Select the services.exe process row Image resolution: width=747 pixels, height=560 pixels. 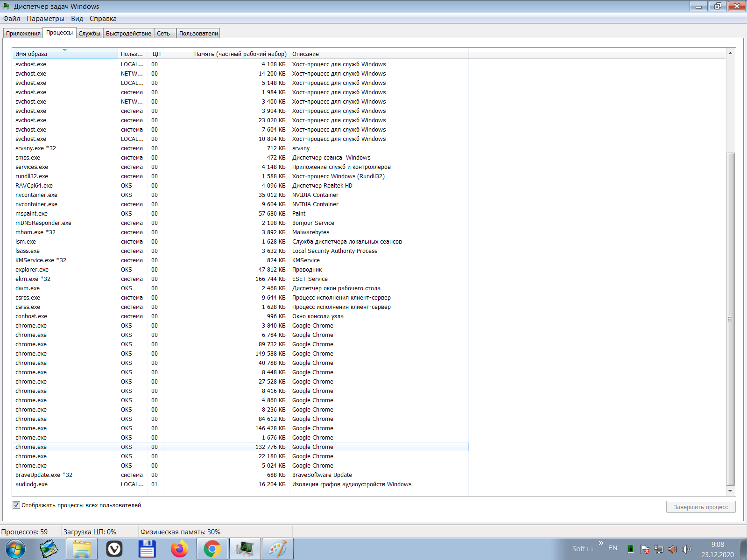[240, 167]
